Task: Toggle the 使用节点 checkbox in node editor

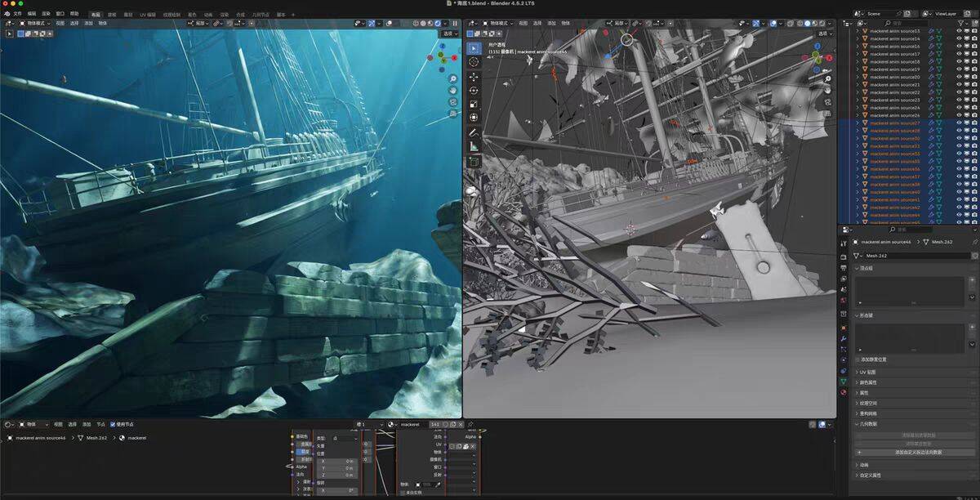Action: click(x=113, y=424)
